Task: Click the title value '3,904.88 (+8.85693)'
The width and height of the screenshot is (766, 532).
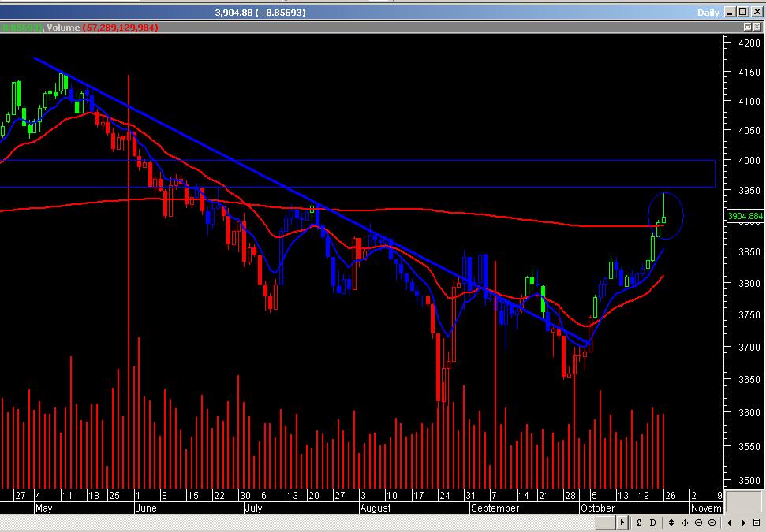Action: click(x=260, y=12)
